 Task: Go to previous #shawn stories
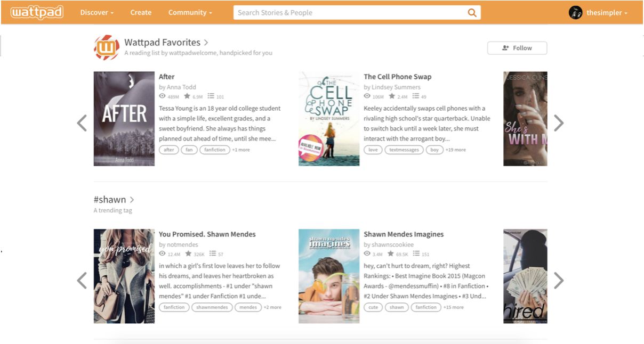(82, 280)
